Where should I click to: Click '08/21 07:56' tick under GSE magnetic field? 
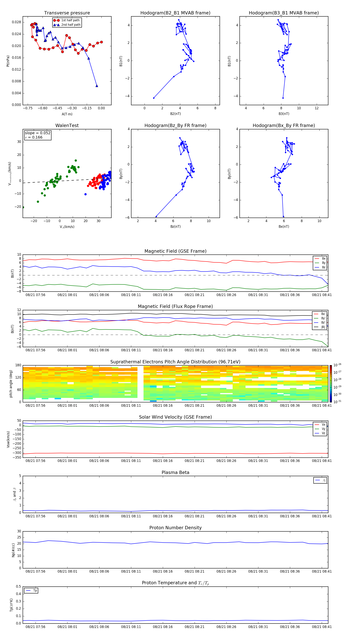pos(35,295)
